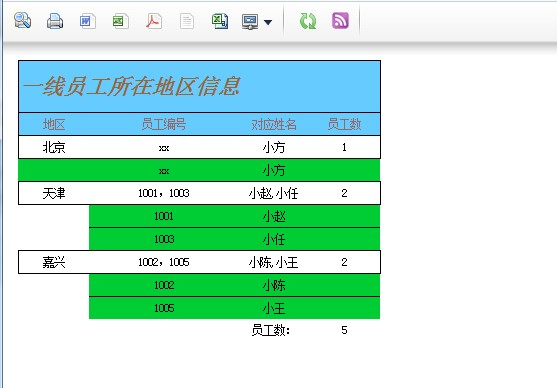The width and height of the screenshot is (557, 388).
Task: Select the 嘉兴 region row
Action: pos(199,262)
